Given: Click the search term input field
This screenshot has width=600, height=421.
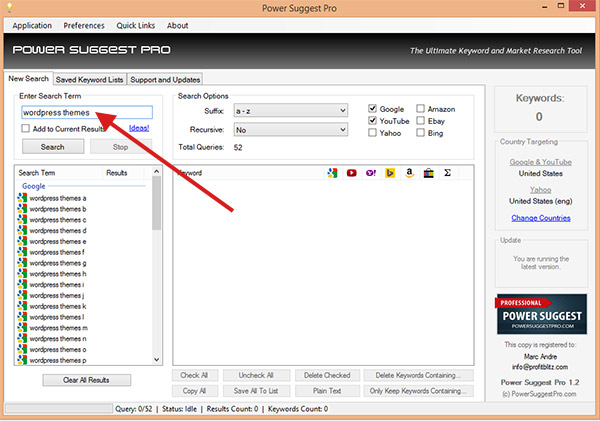Looking at the screenshot, I should pos(87,113).
